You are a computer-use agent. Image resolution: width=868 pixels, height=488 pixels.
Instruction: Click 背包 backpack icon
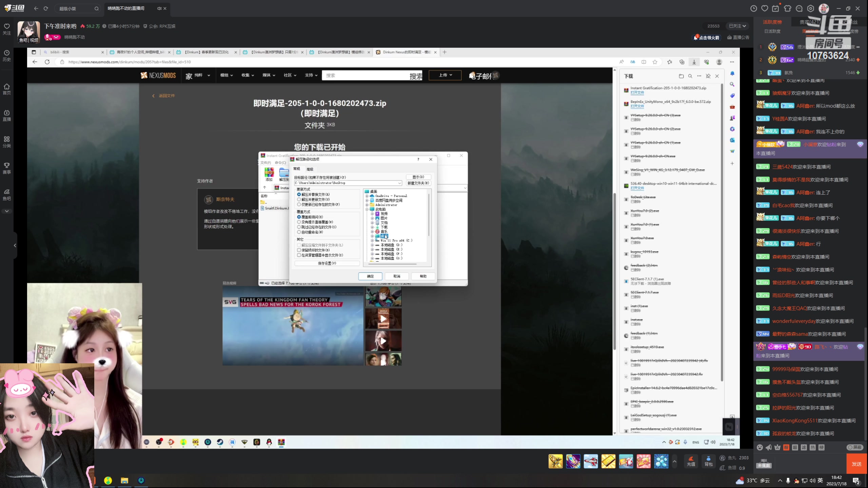tap(708, 461)
